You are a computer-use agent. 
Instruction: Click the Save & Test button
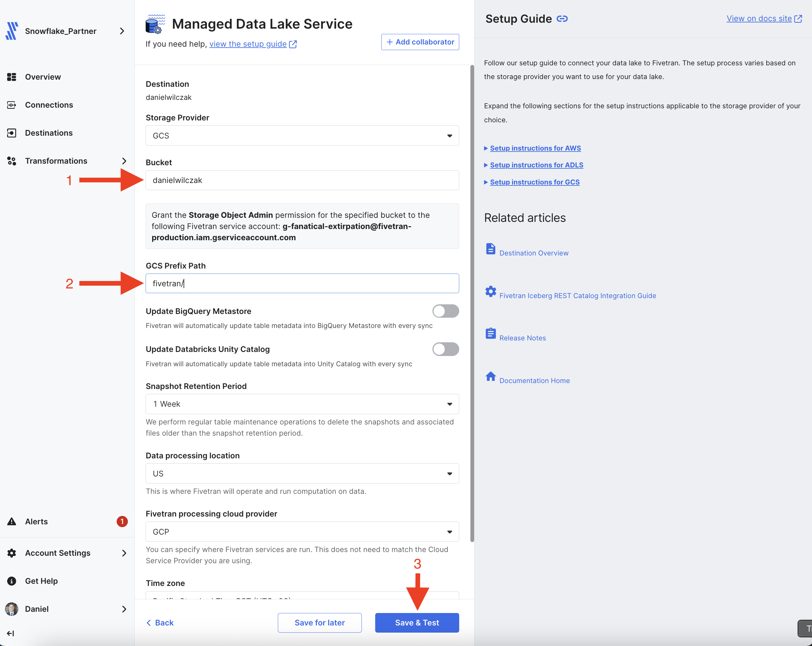click(x=417, y=623)
